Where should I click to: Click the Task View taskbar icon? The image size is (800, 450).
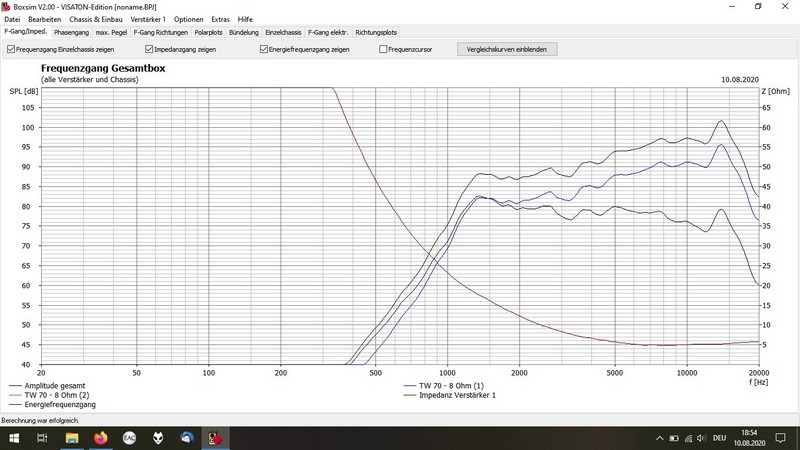coord(42,437)
